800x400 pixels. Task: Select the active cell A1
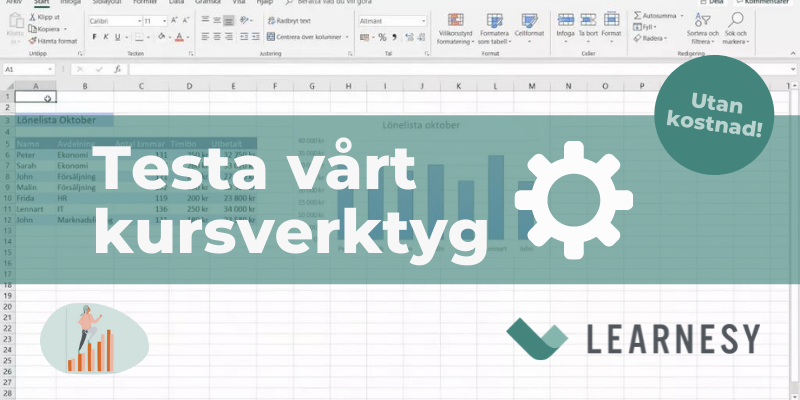click(x=36, y=96)
